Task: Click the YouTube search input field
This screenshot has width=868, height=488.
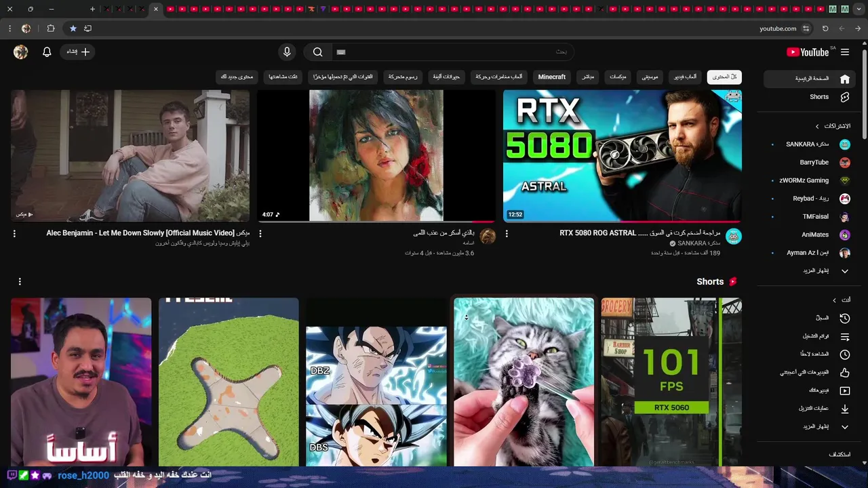Action: click(x=453, y=52)
